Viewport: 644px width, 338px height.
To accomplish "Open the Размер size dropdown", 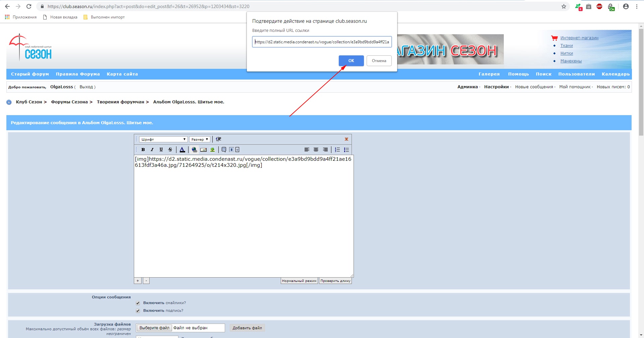I will click(200, 139).
